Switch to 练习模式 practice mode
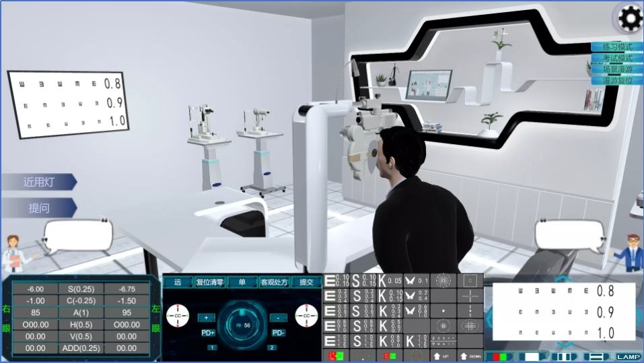The width and height of the screenshot is (644, 363). 617,47
